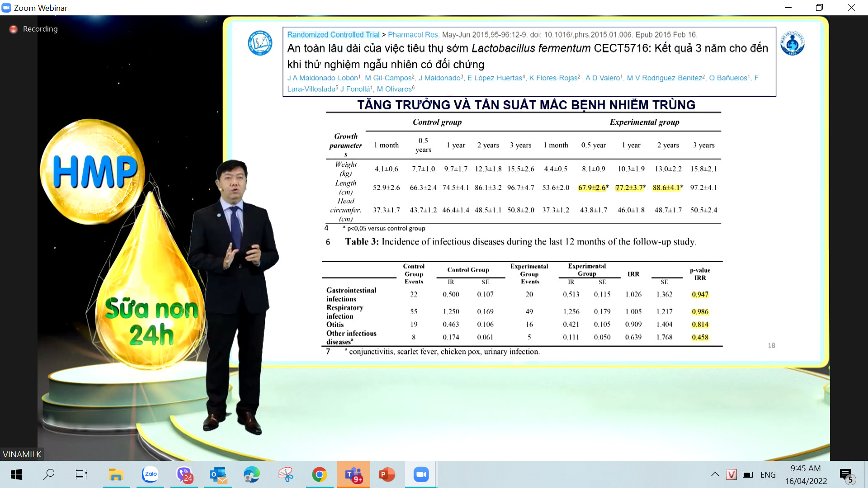Open the Windows Start menu
The image size is (868, 488).
click(16, 474)
